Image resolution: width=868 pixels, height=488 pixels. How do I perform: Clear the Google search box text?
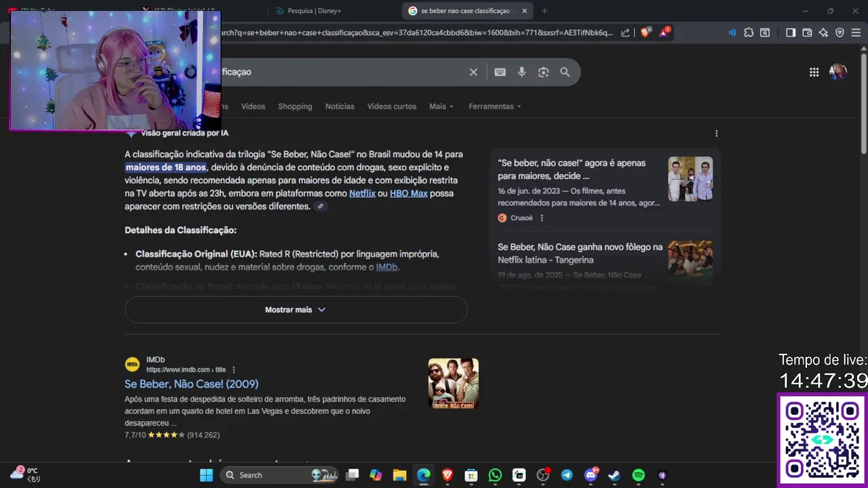click(473, 72)
